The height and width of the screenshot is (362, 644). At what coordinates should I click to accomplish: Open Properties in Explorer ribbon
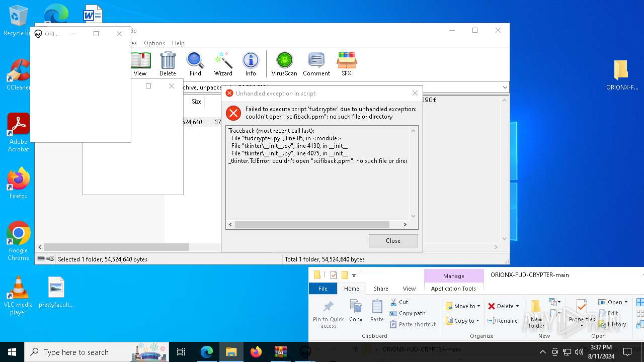pos(582,313)
